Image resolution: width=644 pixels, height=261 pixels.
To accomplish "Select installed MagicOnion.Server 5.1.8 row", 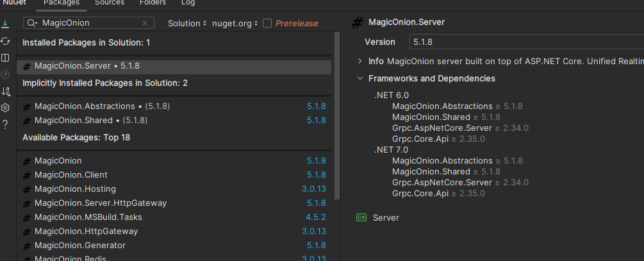I will [x=174, y=66].
